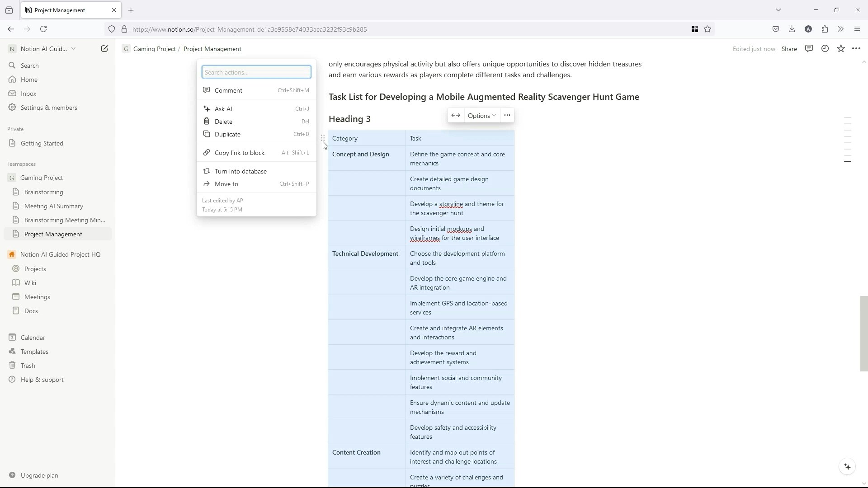
Task: Open Meeting AI Summary page in sidebar
Action: (x=53, y=206)
